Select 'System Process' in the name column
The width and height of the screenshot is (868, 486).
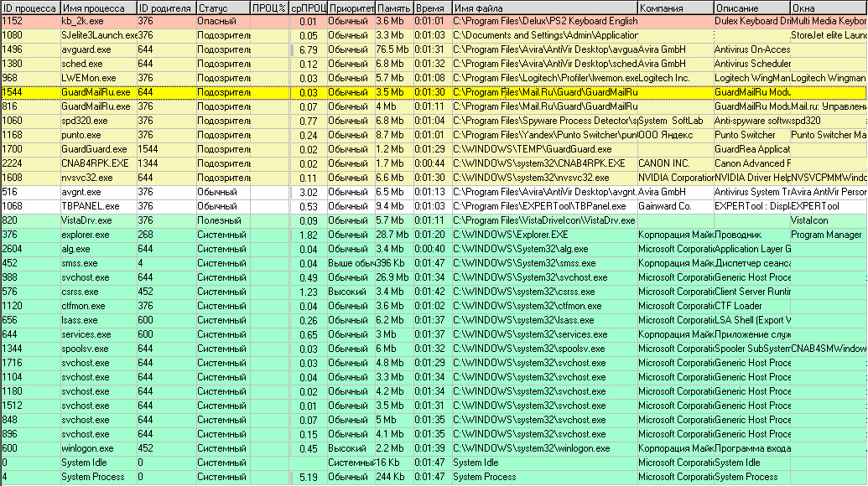point(93,477)
